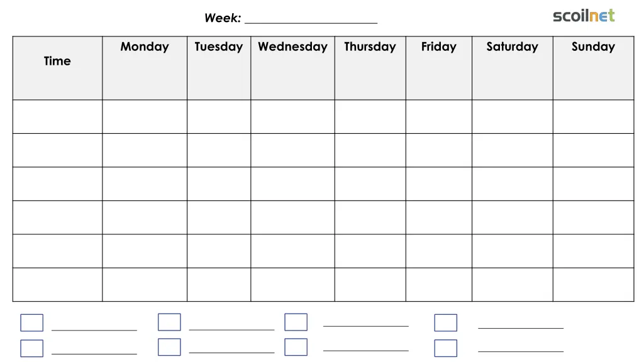
Task: Click the first empty cell under Time
Action: coord(57,116)
